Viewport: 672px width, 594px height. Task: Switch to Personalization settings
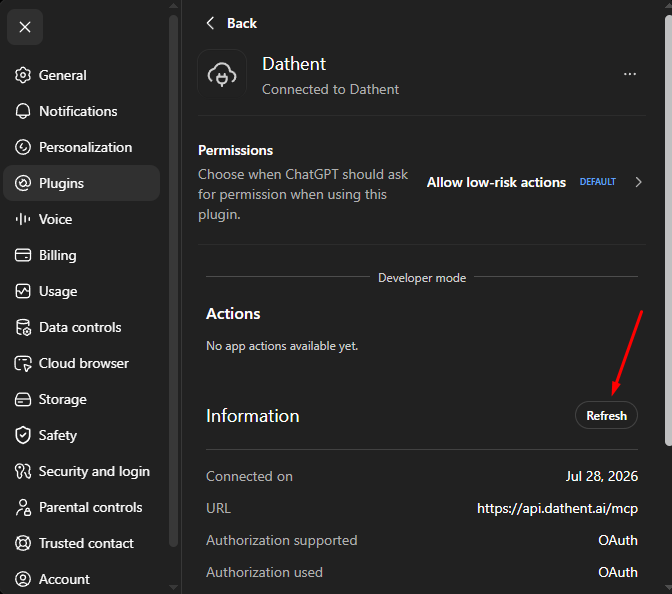81,147
